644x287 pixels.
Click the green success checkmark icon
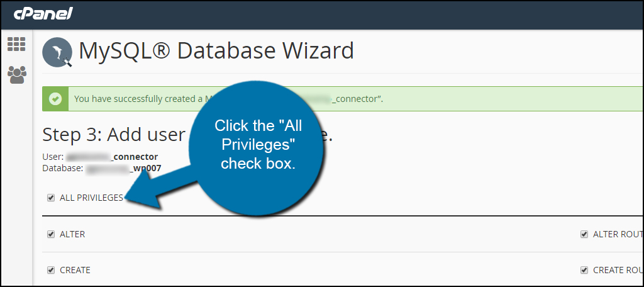click(x=55, y=99)
